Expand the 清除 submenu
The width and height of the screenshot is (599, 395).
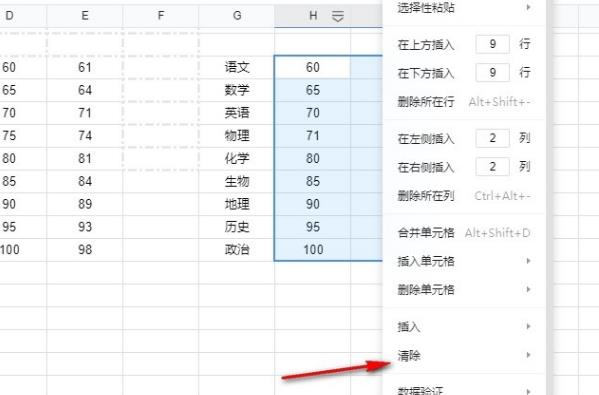(464, 355)
